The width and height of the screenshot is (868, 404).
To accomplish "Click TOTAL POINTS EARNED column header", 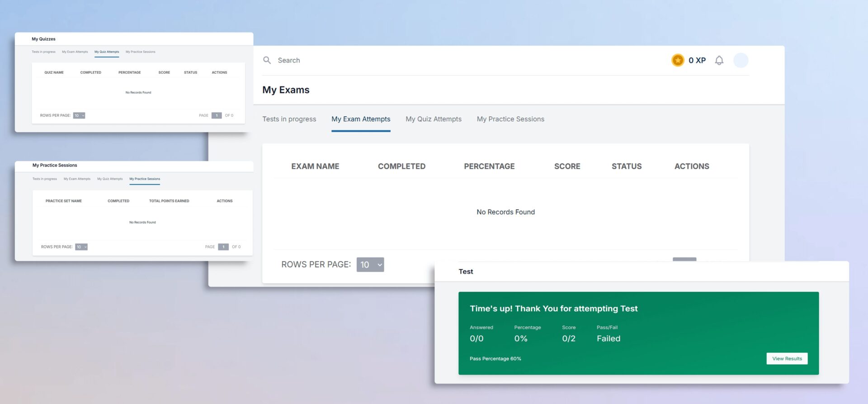I will [169, 201].
